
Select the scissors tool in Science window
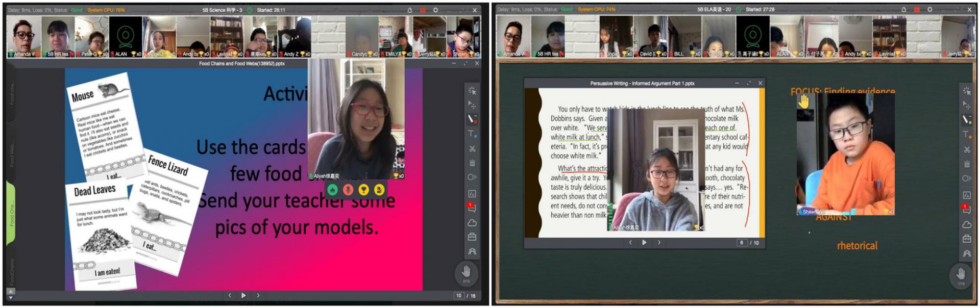(x=472, y=148)
